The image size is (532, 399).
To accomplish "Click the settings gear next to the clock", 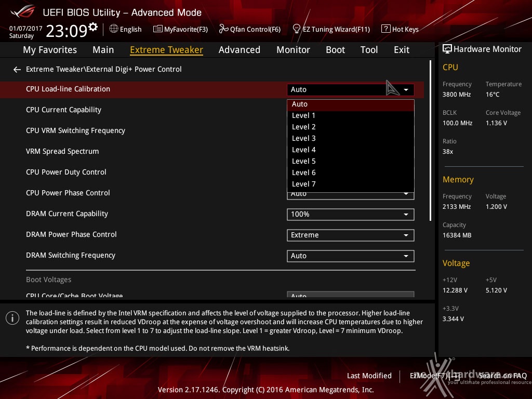I will pyautogui.click(x=93, y=27).
